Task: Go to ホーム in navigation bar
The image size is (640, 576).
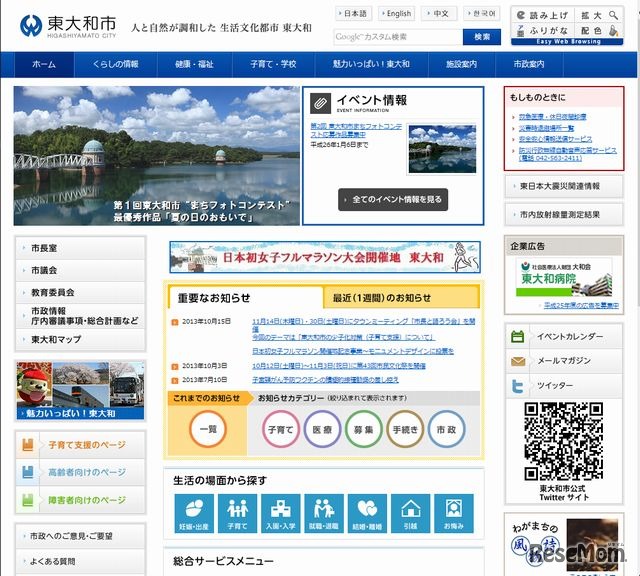Action: click(44, 64)
